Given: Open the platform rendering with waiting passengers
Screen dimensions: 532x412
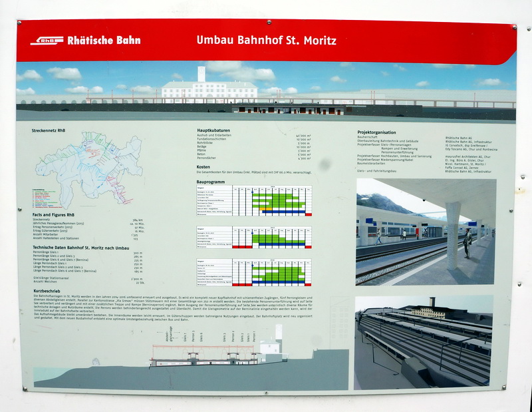Looking at the screenshot, I should [x=426, y=232].
